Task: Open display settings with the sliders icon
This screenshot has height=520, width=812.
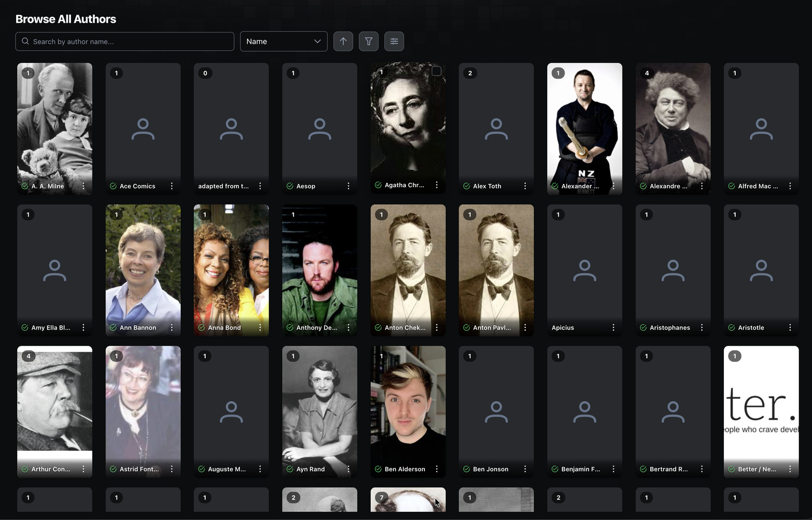Action: [394, 42]
